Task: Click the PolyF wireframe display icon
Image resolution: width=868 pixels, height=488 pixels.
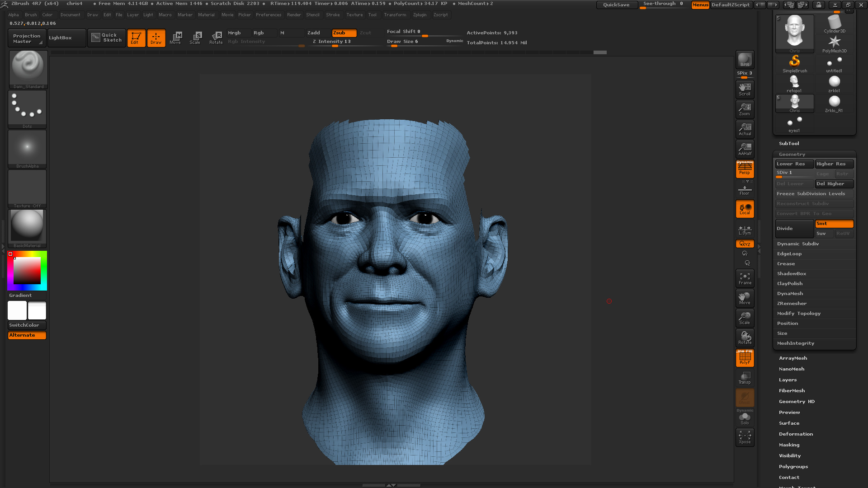Action: (x=745, y=358)
